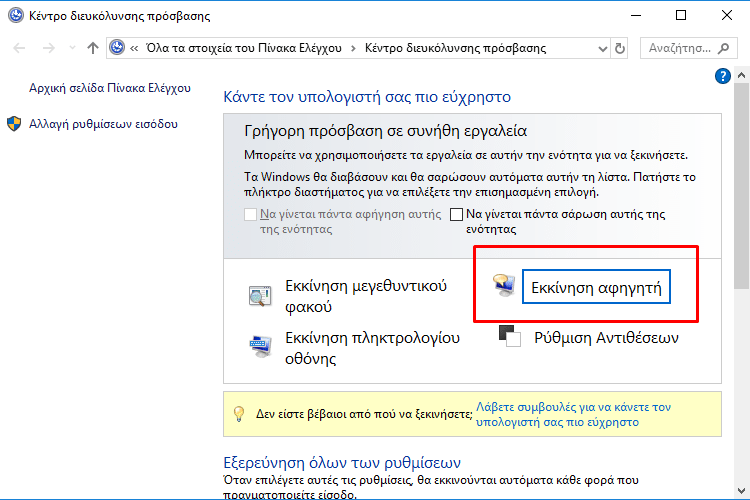Enable 'Να γίνεται πάντα σάρωση αυτής της ενότητας' checkbox
The height and width of the screenshot is (500, 750).
[457, 214]
